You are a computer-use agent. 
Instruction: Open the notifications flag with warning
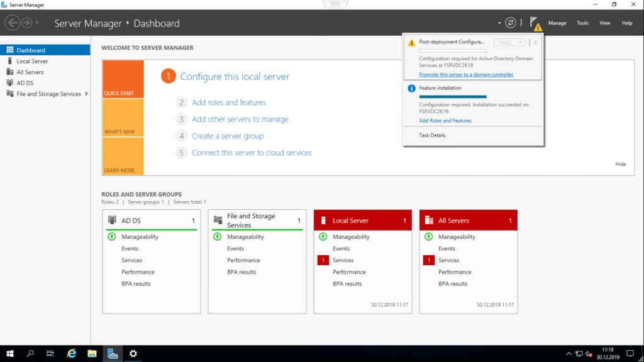tap(535, 23)
